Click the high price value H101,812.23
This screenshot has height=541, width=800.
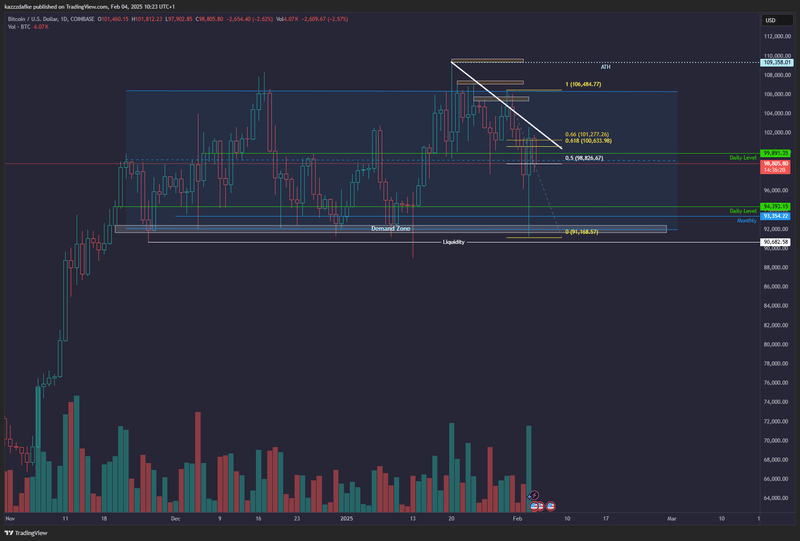(x=147, y=19)
